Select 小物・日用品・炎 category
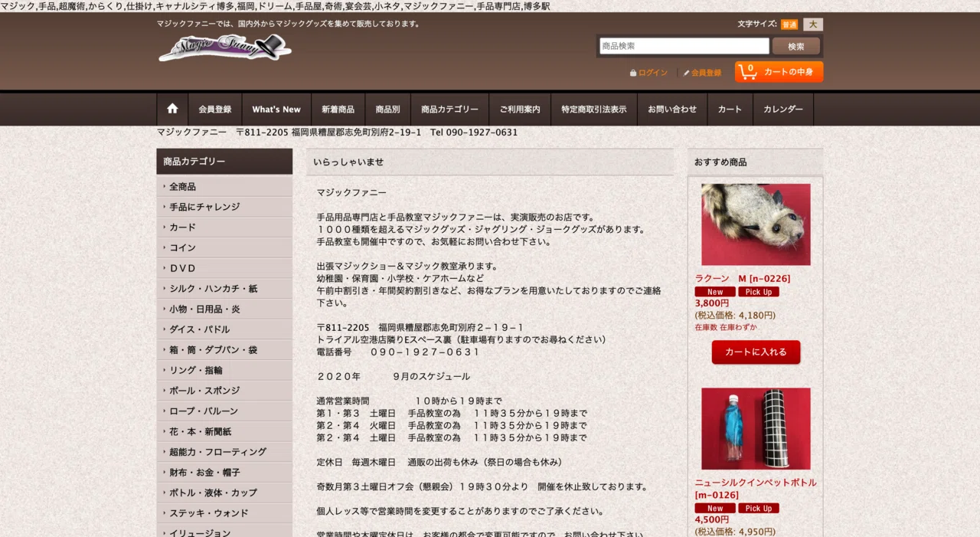 point(224,309)
